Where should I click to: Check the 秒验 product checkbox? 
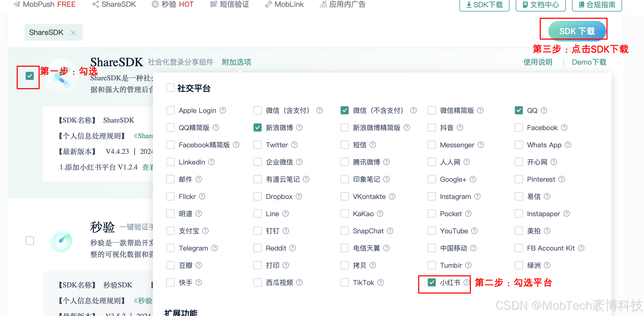coord(30,241)
